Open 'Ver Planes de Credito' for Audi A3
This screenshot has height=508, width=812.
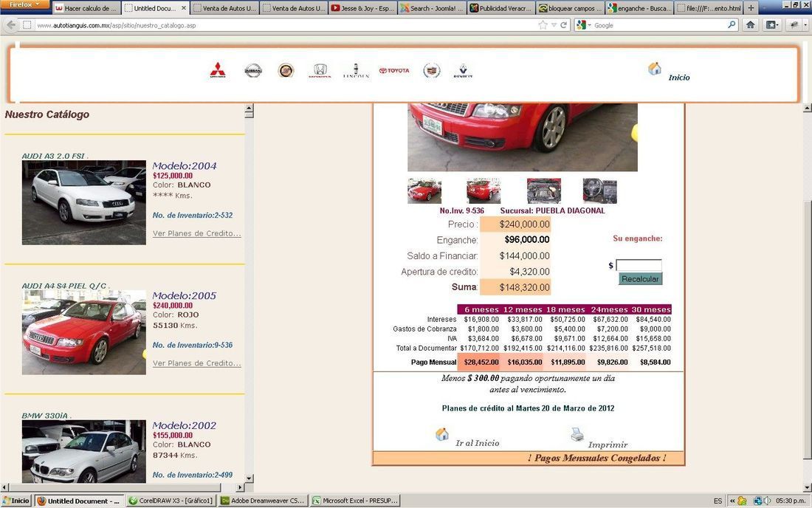click(197, 233)
